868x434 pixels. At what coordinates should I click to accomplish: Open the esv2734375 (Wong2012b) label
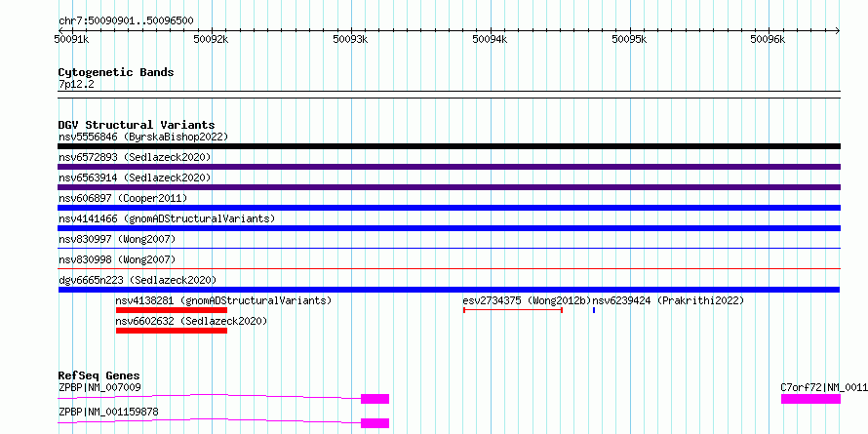pos(527,300)
